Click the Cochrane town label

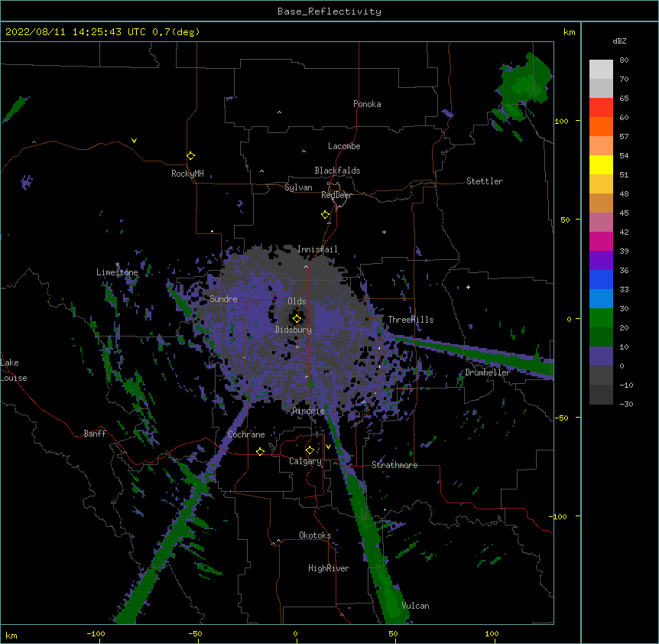pyautogui.click(x=246, y=434)
